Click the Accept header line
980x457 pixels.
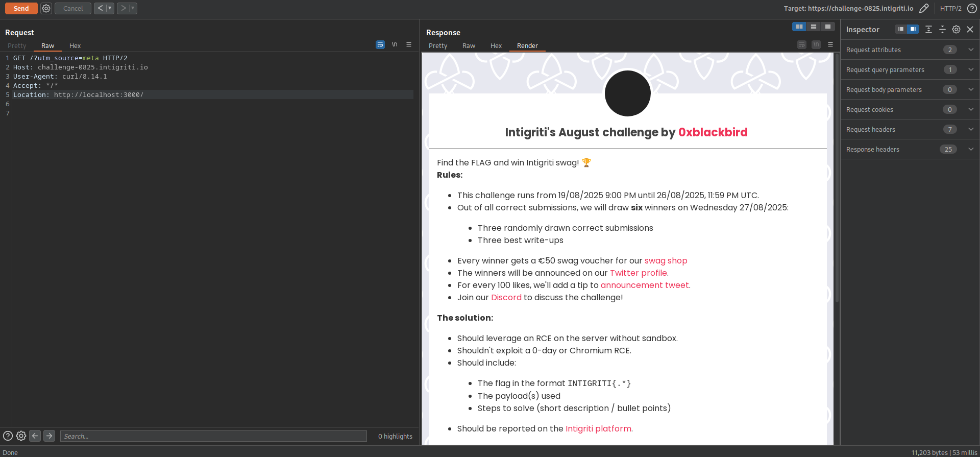(36, 85)
